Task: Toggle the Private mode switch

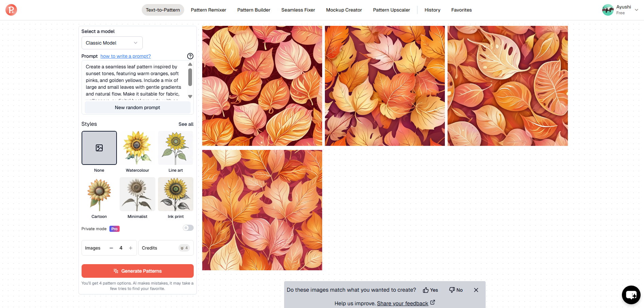Action: 188,228
